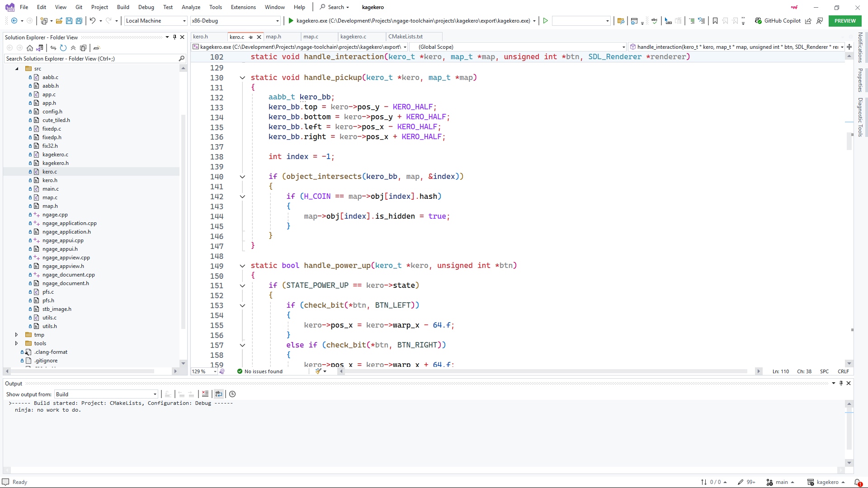Click the Search Solution Explorer input field
868x488 pixels.
pos(90,59)
